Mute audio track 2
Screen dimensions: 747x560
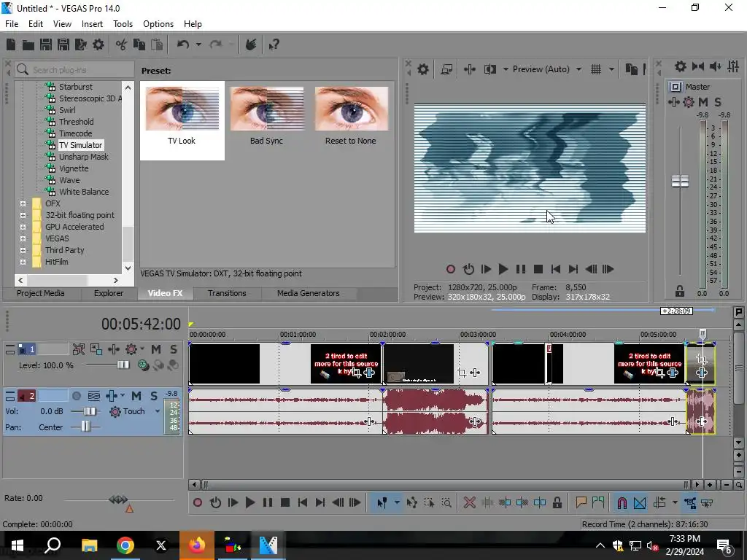click(x=136, y=396)
